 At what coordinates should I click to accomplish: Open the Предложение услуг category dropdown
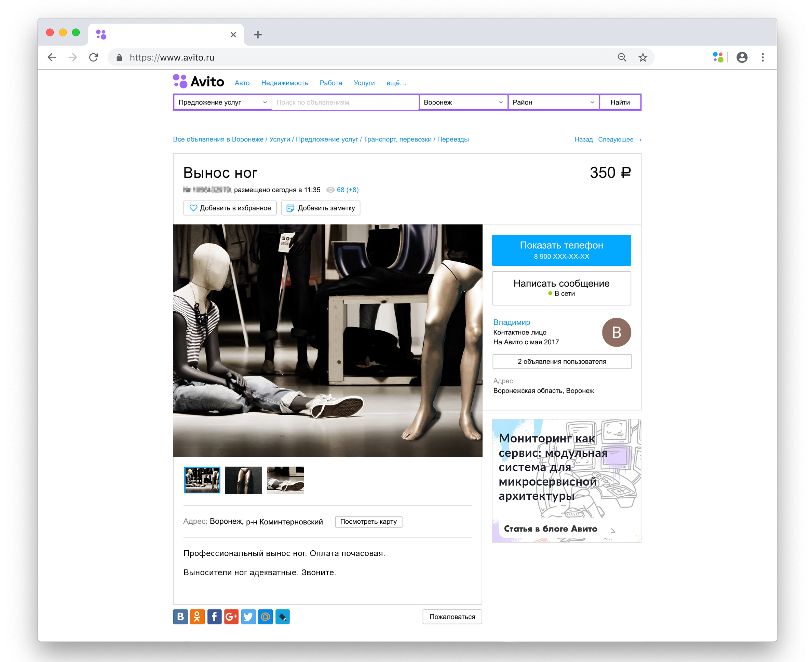pyautogui.click(x=222, y=102)
